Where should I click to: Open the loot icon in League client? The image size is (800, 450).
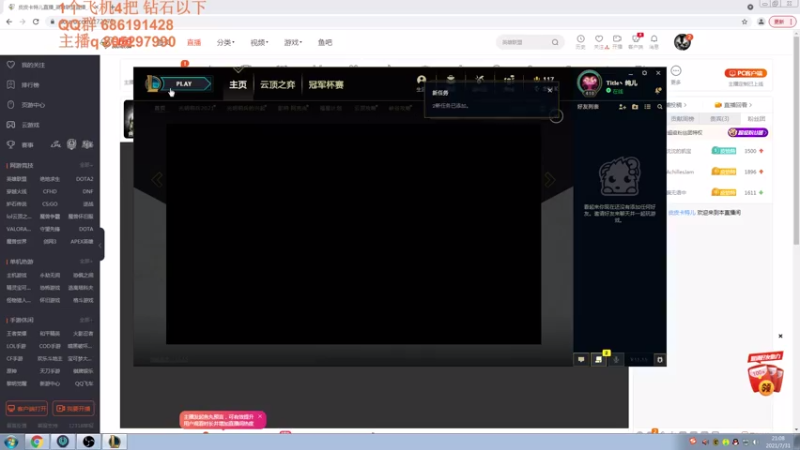pos(509,80)
